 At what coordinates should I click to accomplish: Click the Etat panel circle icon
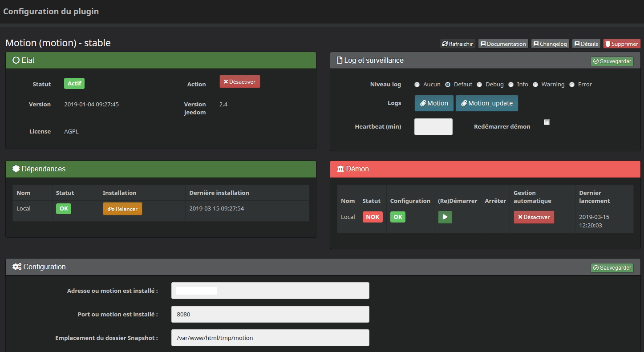(x=16, y=60)
